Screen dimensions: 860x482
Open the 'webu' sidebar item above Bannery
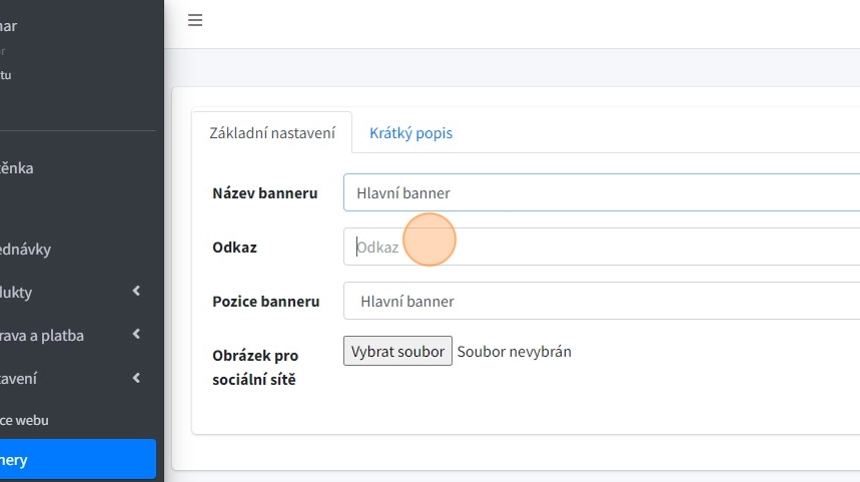tap(25, 420)
